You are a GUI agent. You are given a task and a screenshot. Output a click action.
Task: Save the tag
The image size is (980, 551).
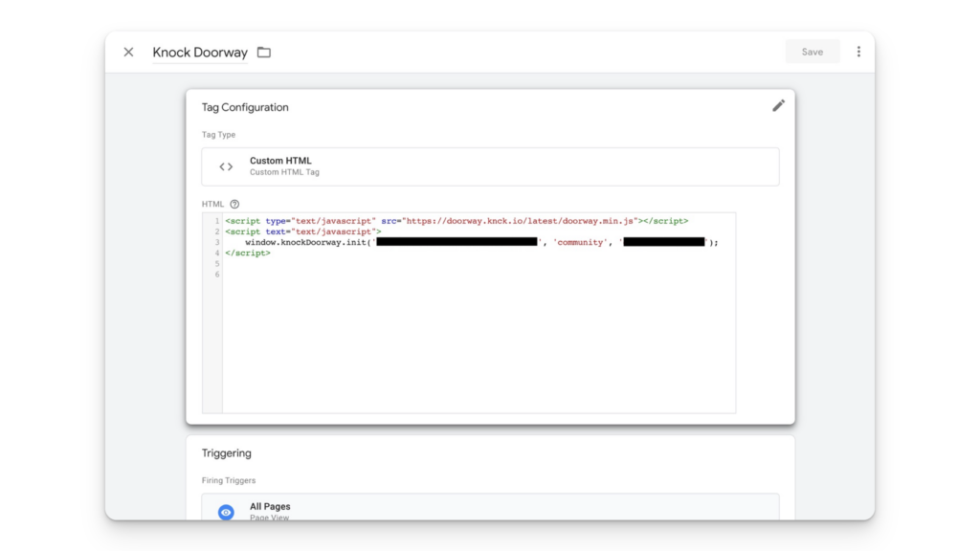click(x=812, y=52)
